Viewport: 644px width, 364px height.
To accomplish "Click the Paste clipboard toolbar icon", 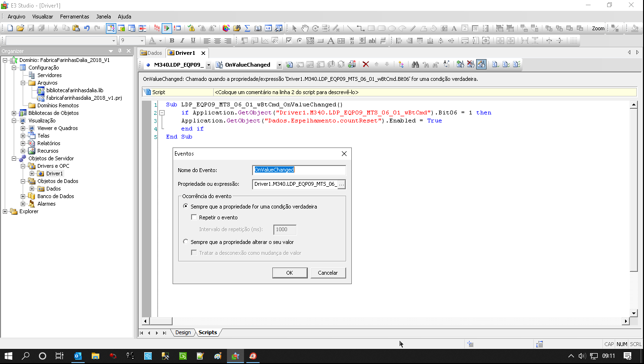I will click(x=76, y=28).
